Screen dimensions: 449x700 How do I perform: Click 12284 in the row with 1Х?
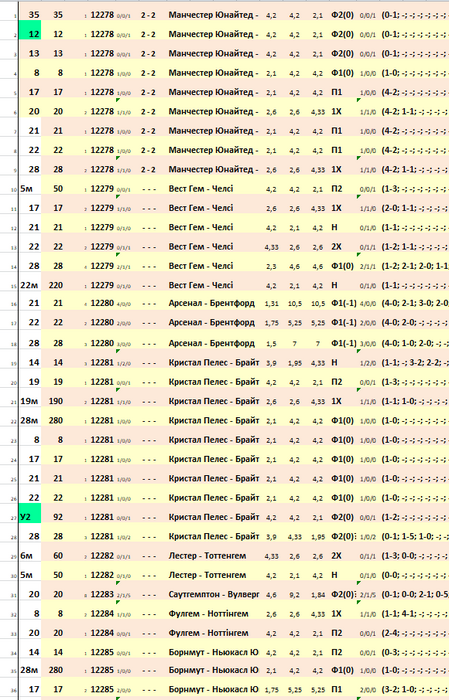[x=102, y=613]
